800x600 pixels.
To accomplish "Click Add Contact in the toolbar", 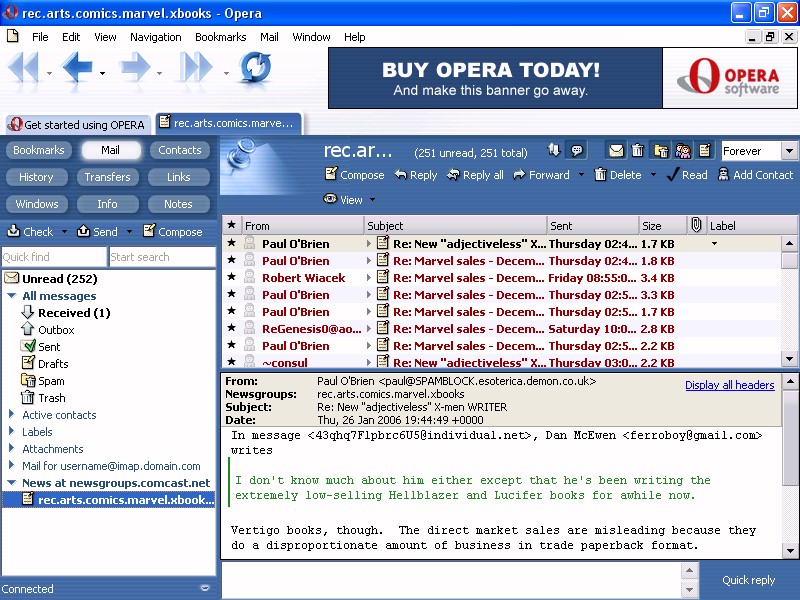I will 756,175.
